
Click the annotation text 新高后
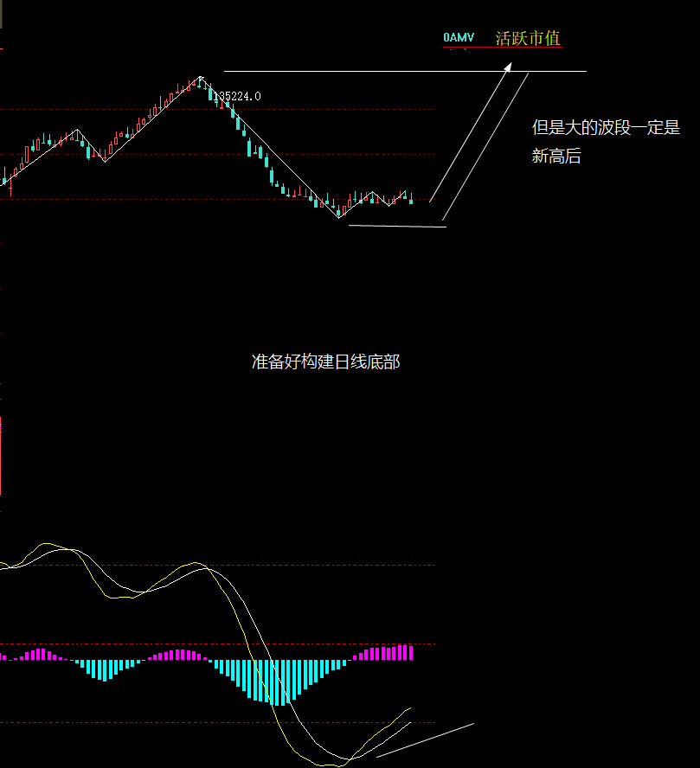click(x=556, y=157)
